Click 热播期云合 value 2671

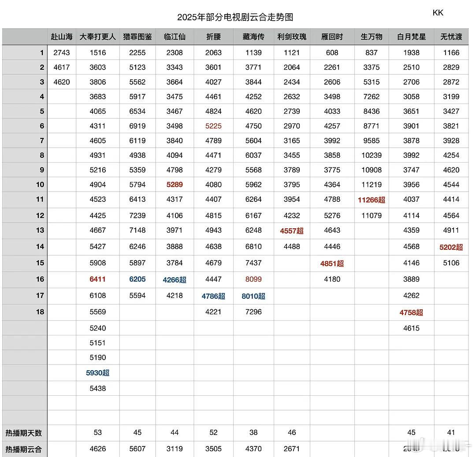pyautogui.click(x=292, y=449)
